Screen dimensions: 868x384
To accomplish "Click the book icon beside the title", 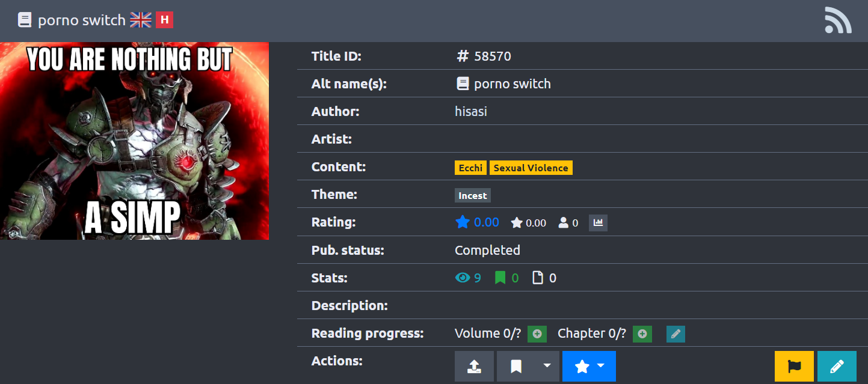I will click(x=25, y=20).
